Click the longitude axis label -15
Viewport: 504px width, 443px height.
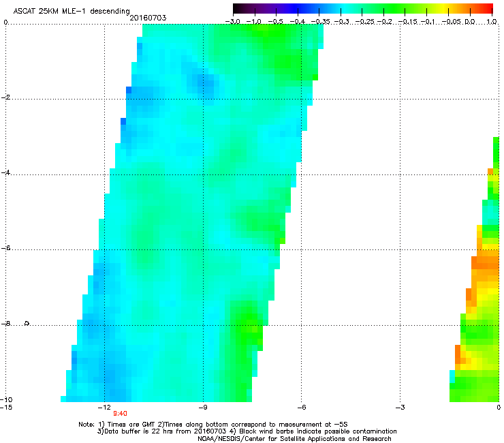tap(6, 408)
